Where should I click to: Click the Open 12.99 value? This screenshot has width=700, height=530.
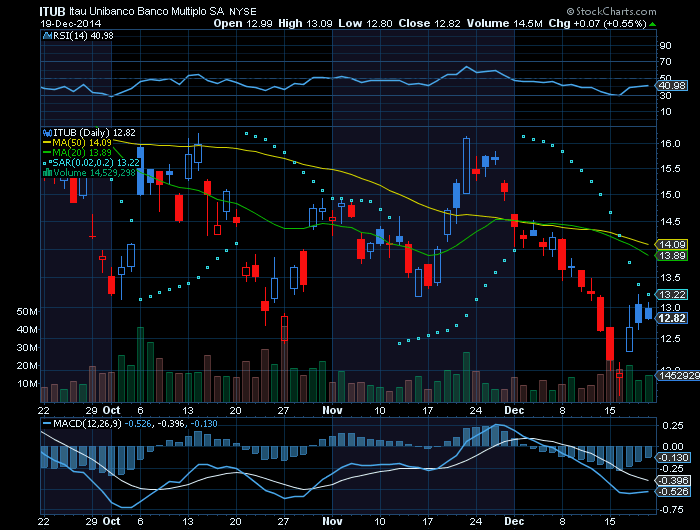(x=243, y=24)
